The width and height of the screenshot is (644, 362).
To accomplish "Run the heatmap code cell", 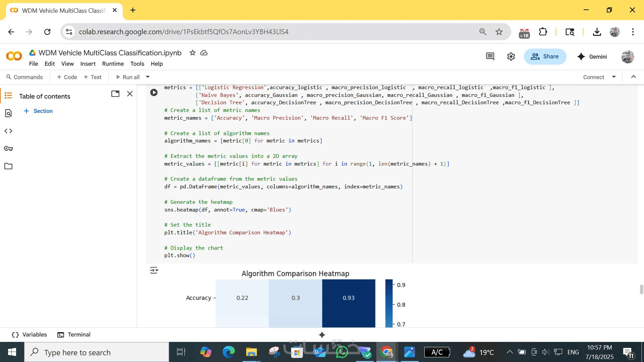I will click(154, 93).
